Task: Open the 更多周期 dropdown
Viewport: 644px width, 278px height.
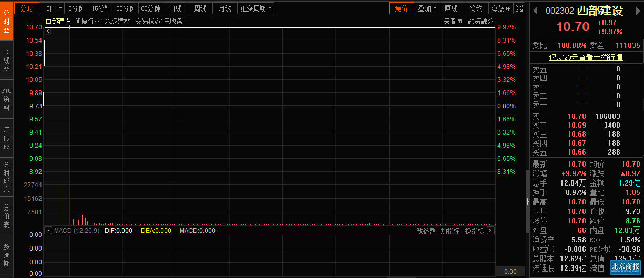Action: (256, 8)
